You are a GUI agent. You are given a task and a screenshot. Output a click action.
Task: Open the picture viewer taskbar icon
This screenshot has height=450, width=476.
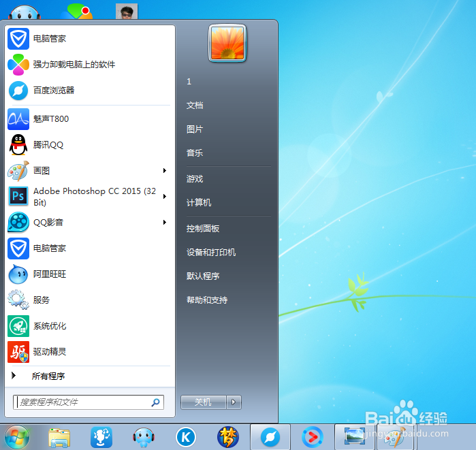[x=355, y=437]
